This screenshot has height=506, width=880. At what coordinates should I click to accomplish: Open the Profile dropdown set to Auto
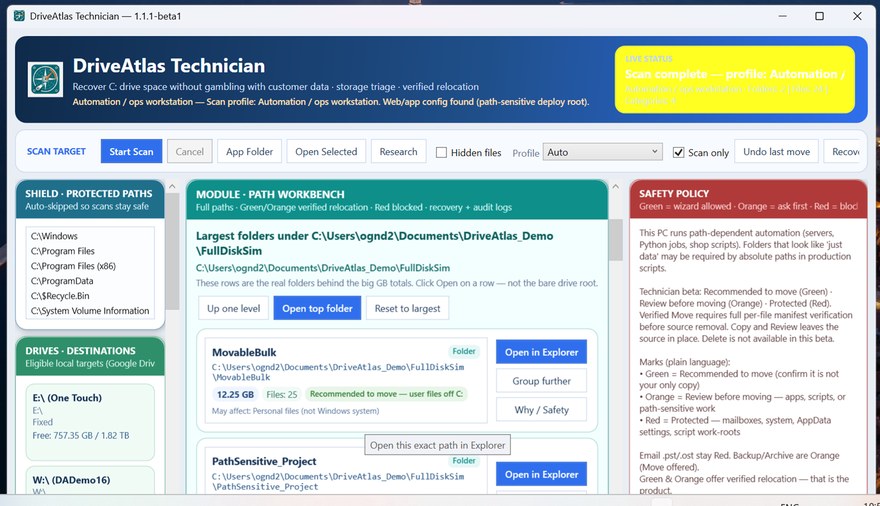tap(602, 152)
